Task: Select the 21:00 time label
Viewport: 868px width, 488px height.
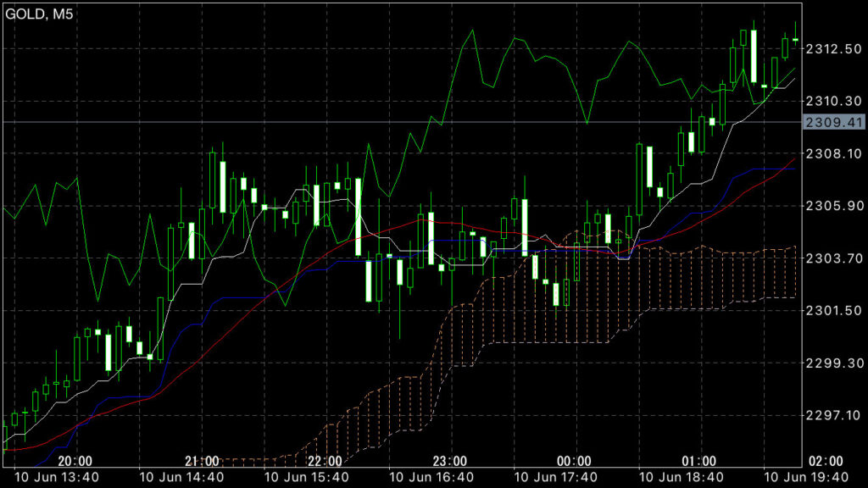Action: click(202, 461)
